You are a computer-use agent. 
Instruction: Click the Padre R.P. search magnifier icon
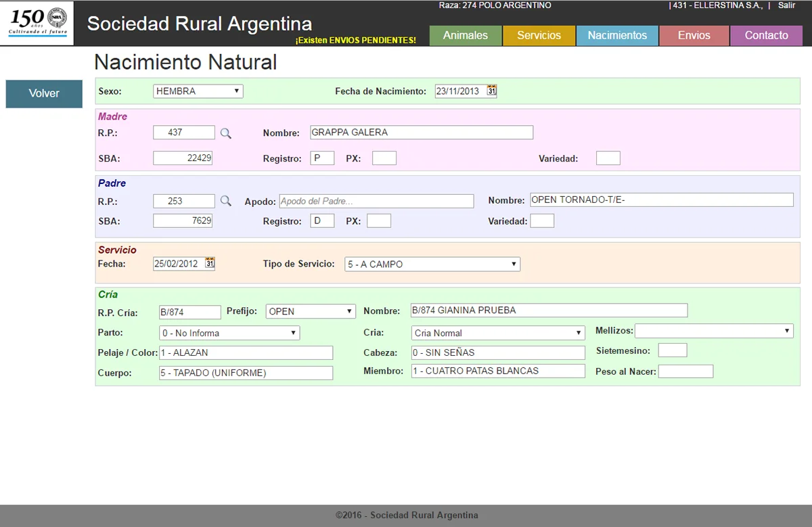pyautogui.click(x=226, y=201)
